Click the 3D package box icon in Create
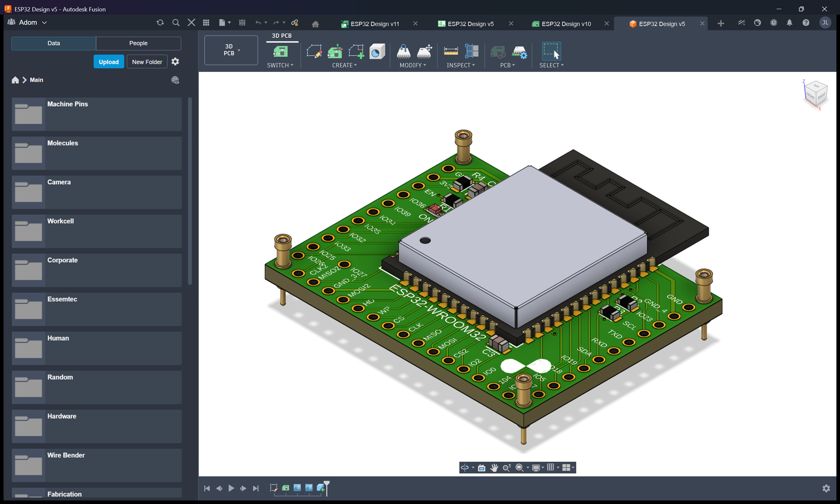 (x=377, y=51)
